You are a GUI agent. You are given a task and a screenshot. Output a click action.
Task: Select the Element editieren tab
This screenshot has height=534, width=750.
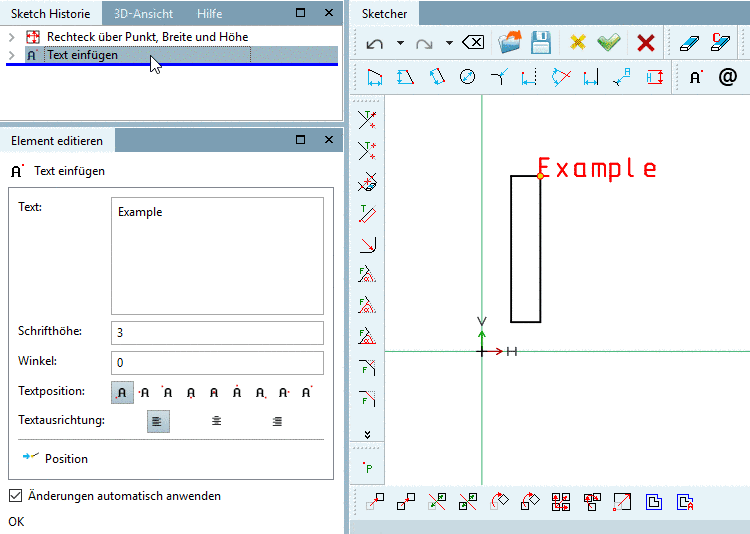coord(57,141)
